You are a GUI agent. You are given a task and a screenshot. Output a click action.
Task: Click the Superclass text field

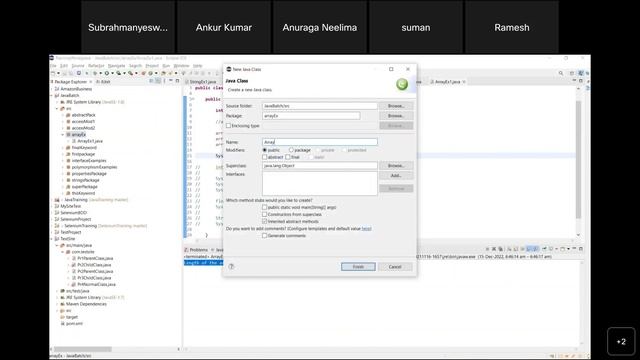point(320,166)
